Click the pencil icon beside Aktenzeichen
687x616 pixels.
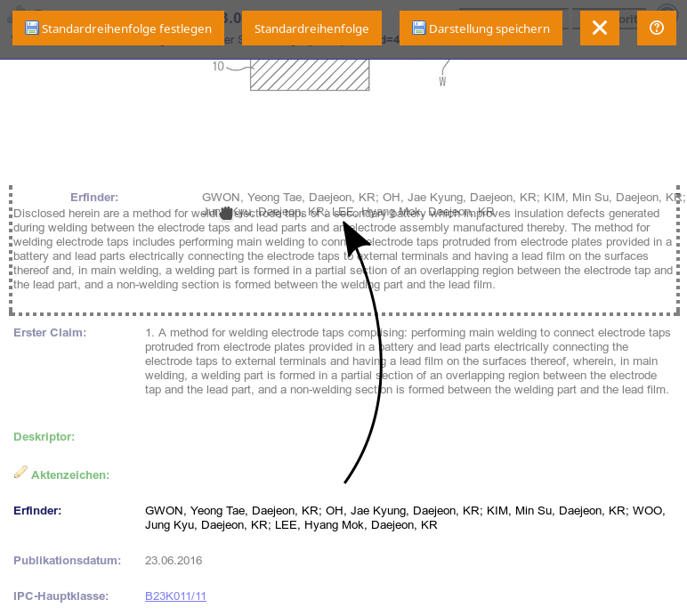point(21,473)
